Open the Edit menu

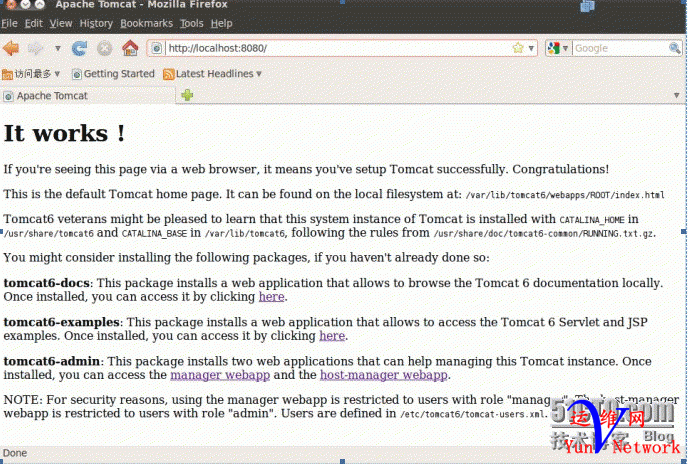tap(33, 23)
